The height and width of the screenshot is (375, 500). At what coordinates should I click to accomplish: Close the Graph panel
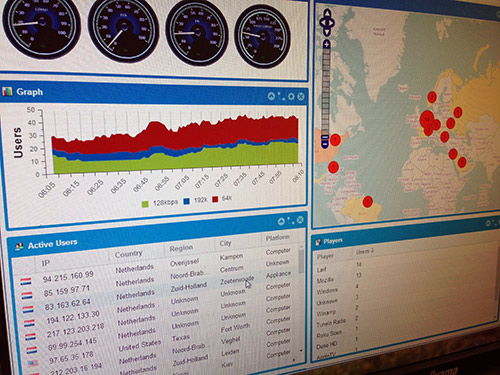301,97
